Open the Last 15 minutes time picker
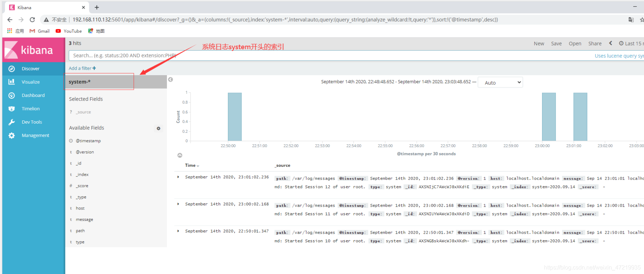 pos(632,43)
